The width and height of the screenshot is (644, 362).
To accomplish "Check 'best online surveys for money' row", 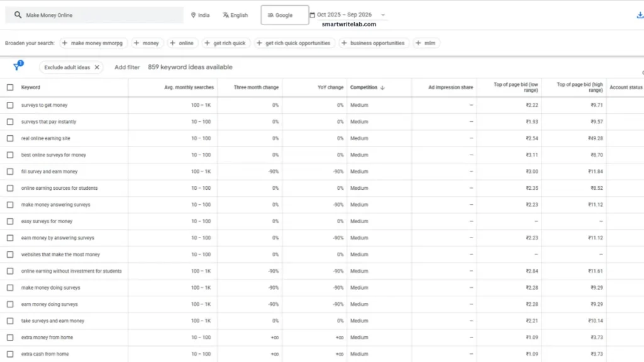I will point(10,155).
